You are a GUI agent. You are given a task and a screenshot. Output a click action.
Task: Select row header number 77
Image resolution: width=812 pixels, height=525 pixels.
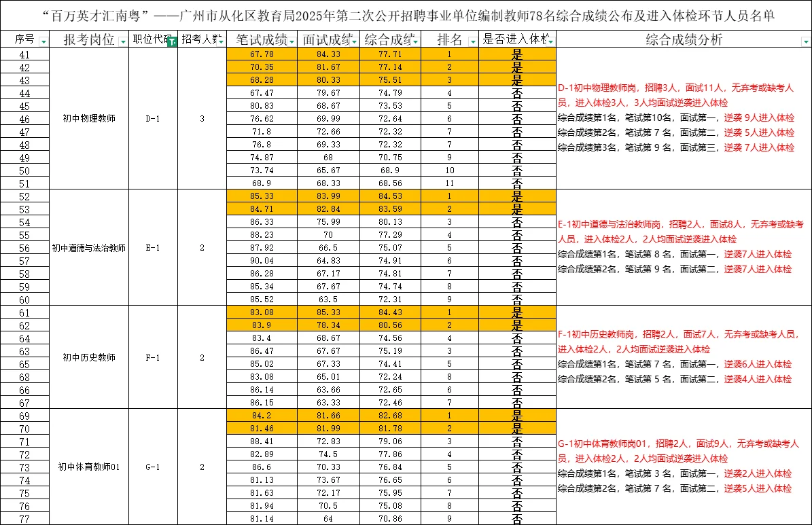[24, 519]
